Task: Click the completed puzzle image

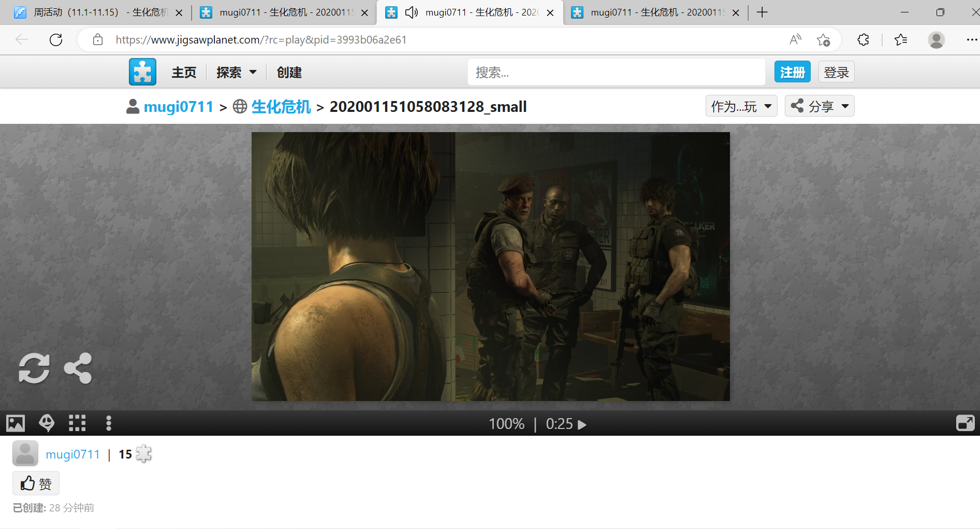Action: pos(490,266)
